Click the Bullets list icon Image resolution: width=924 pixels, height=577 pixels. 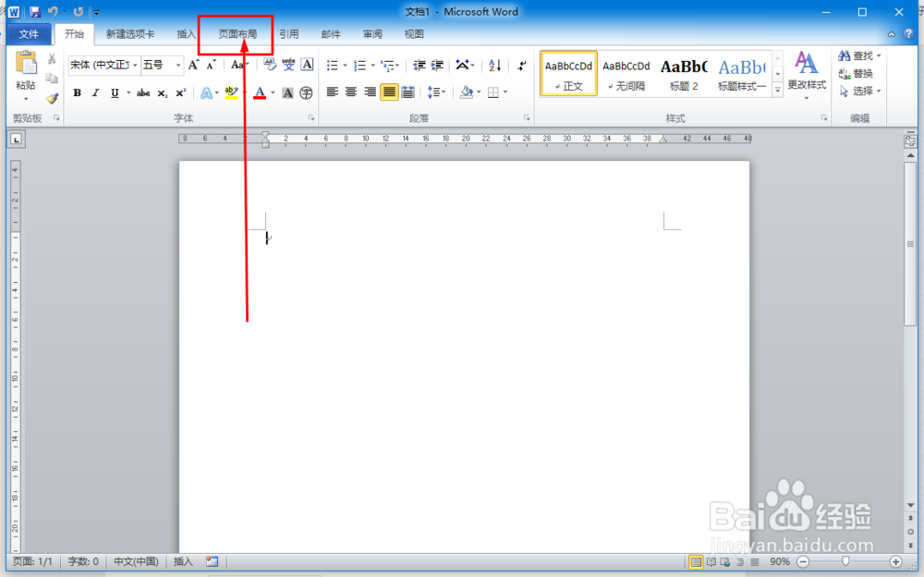[x=333, y=65]
